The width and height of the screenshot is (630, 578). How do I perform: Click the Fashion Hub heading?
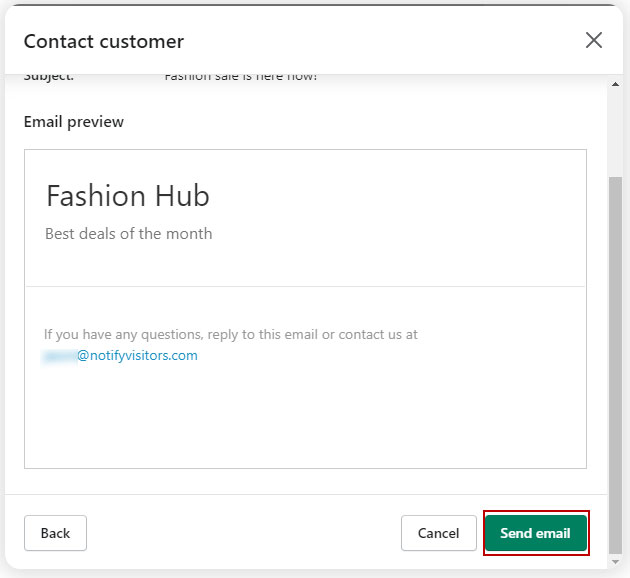coord(127,196)
